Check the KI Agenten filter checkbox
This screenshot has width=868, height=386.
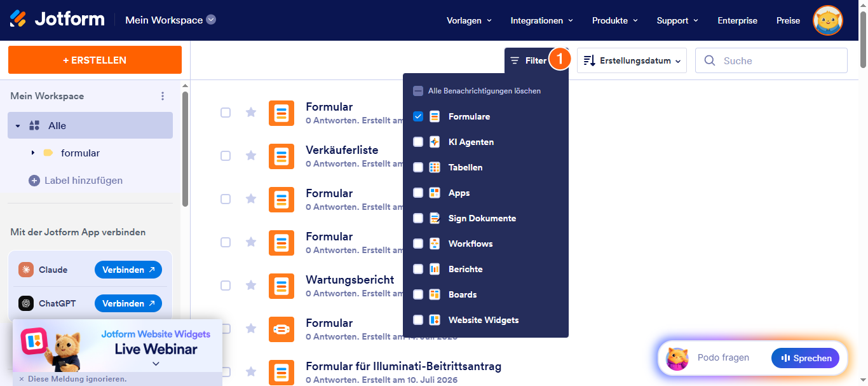click(418, 142)
